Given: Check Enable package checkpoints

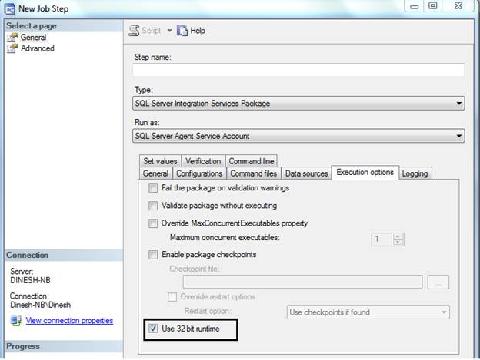Looking at the screenshot, I should (x=153, y=255).
